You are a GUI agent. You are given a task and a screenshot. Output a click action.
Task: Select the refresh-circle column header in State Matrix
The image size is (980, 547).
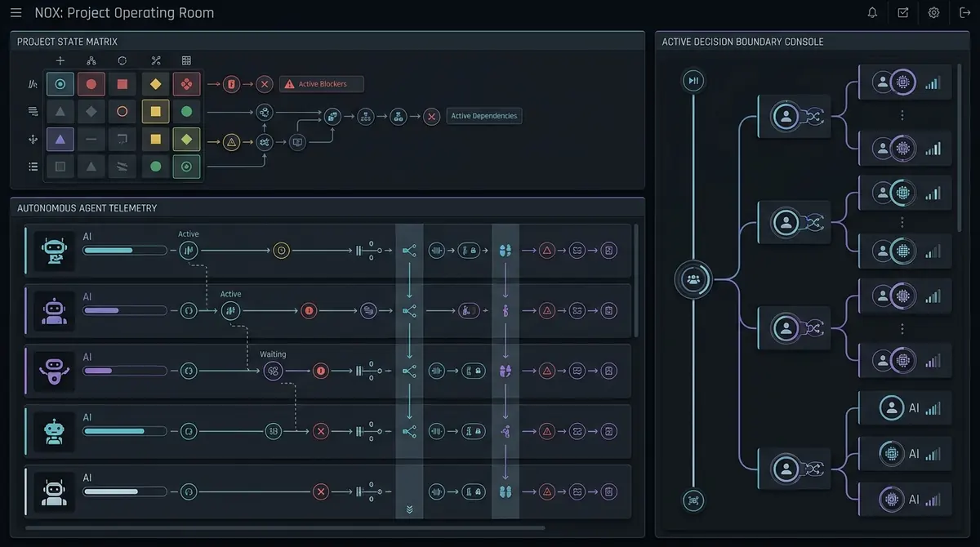point(122,60)
